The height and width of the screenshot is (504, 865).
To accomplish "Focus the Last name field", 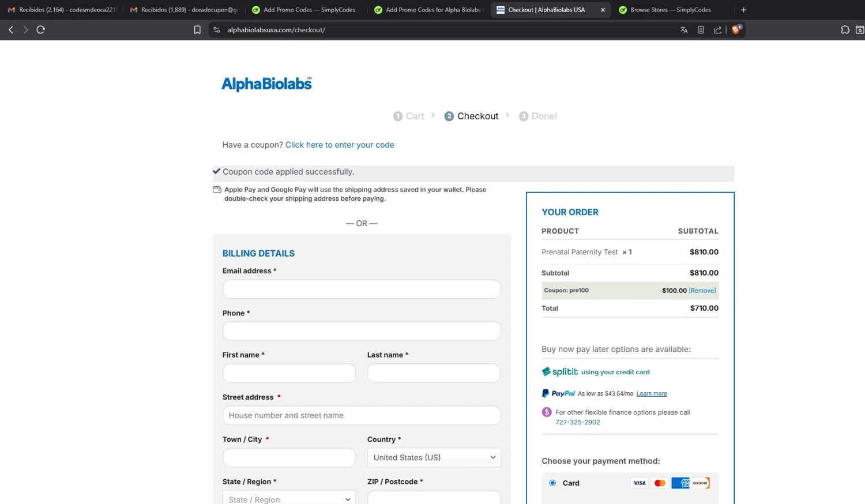I will click(x=434, y=373).
